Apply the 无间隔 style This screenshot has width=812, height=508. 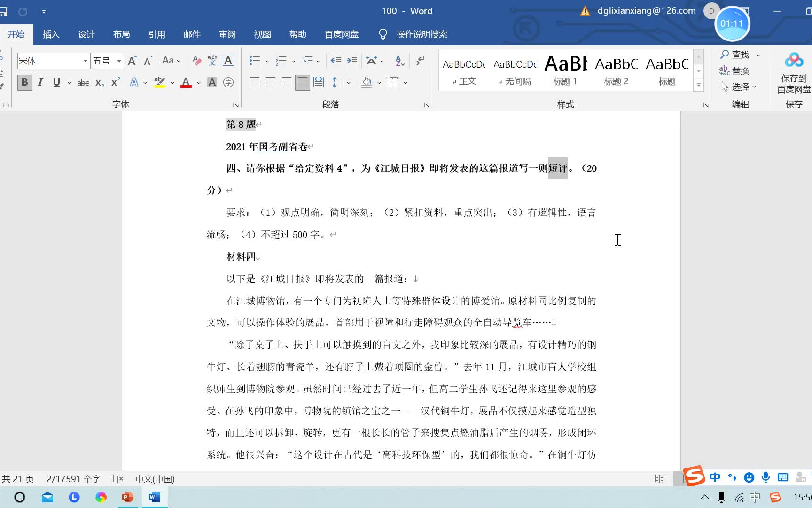[515, 70]
